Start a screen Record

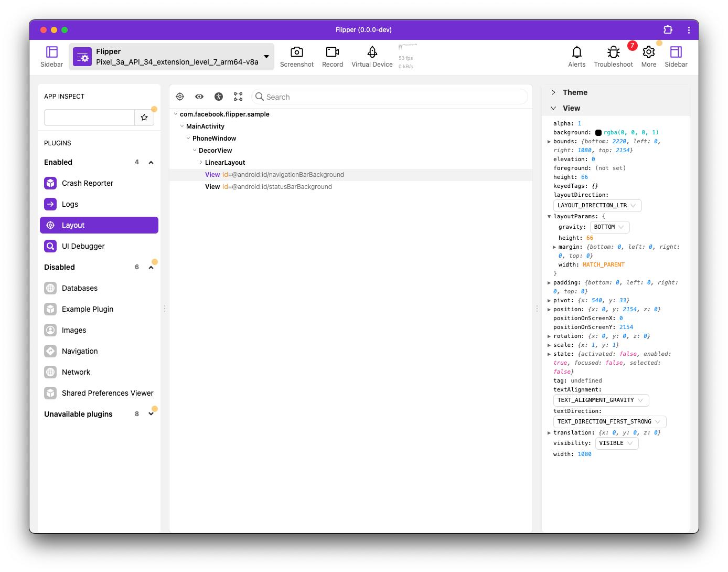(333, 57)
